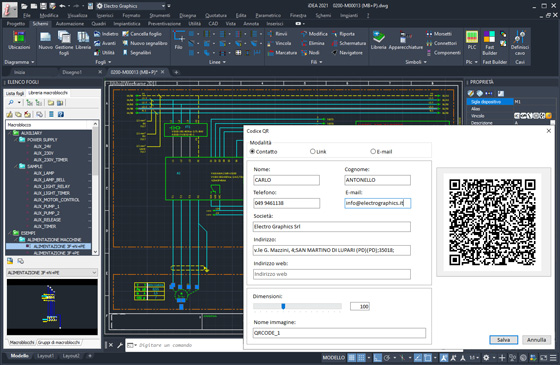Open the Progetto ribbon tab
Viewport: 560px width, 365px height.
[x=16, y=24]
